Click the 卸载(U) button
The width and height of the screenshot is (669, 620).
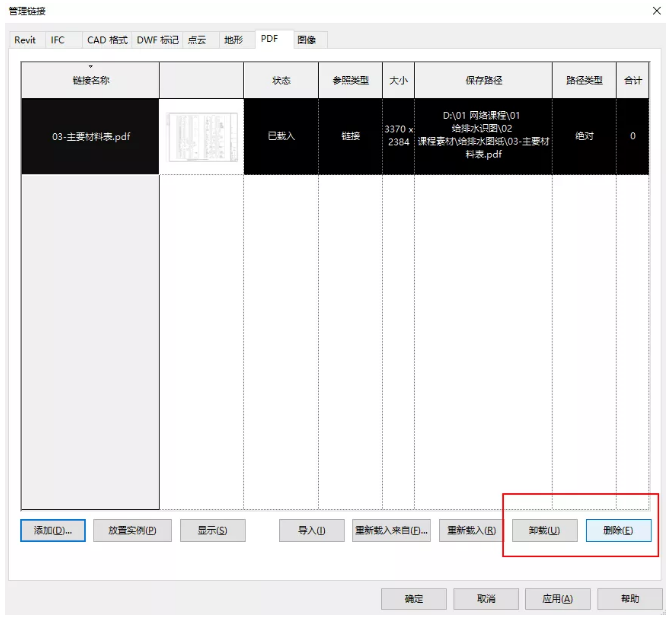pyautogui.click(x=544, y=530)
